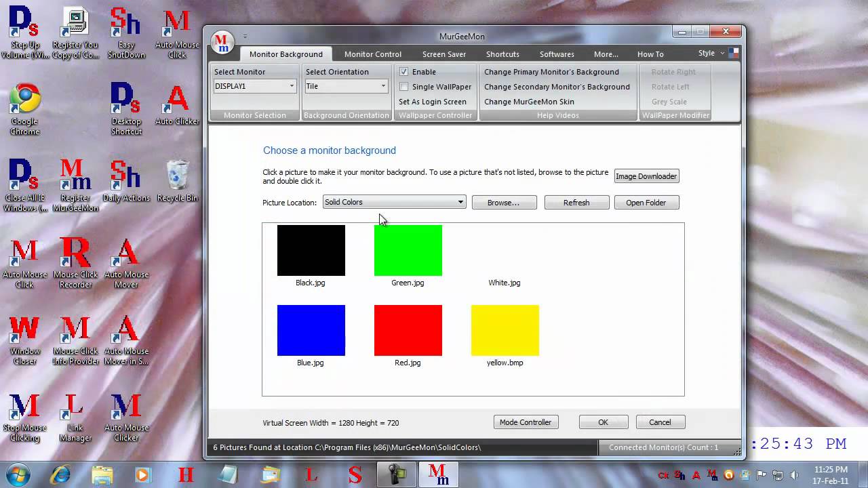Screen dimensions: 868x488
Task: Switch to the Monitor Control tab
Action: coord(373,54)
